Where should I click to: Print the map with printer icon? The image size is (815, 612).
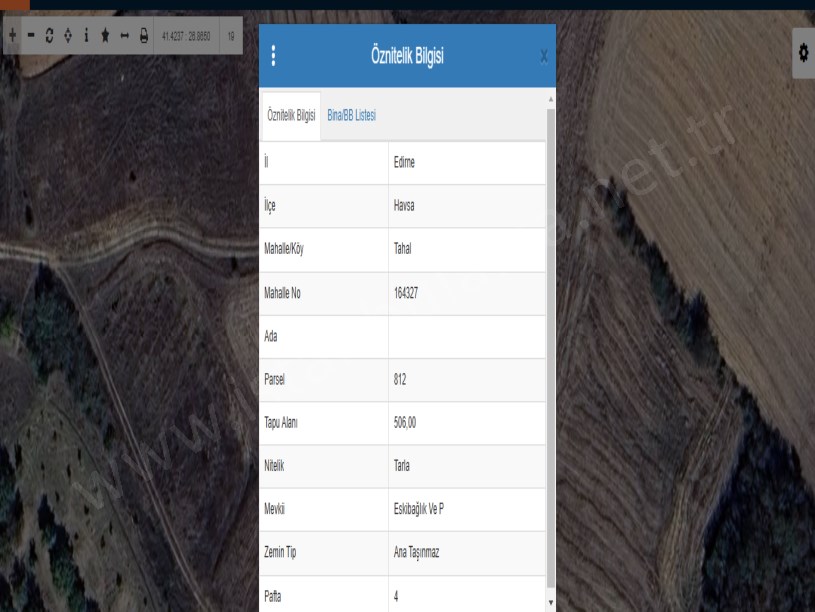143,35
